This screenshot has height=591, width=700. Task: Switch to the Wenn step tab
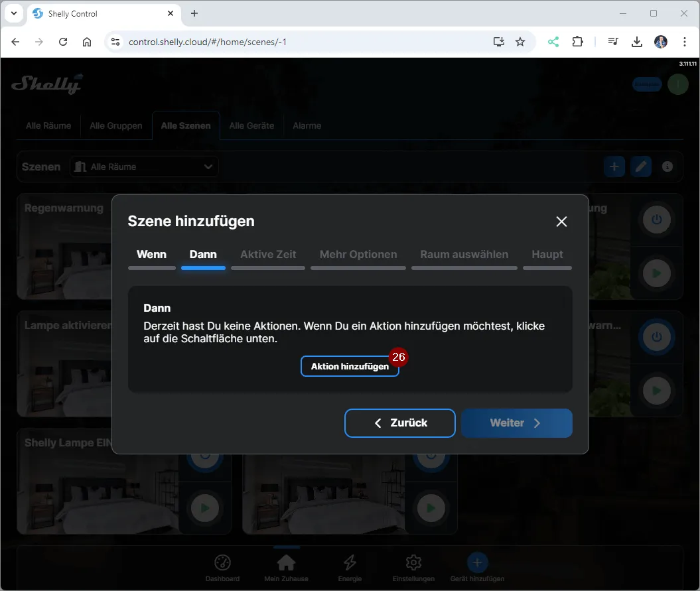click(151, 255)
